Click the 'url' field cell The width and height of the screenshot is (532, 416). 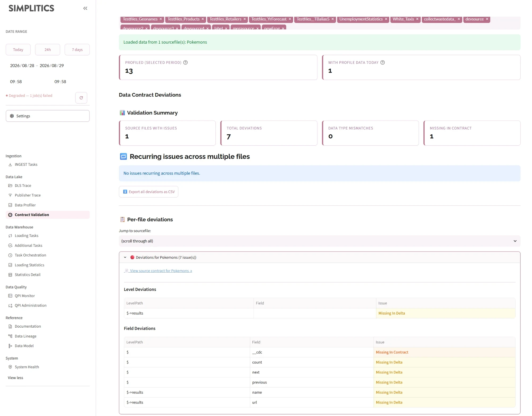[x=311, y=402]
